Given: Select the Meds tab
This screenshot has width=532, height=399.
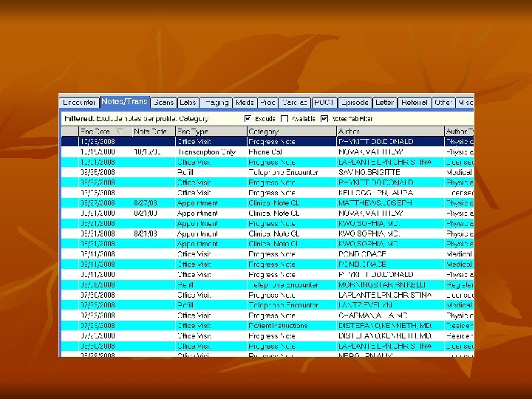Looking at the screenshot, I should [x=245, y=103].
